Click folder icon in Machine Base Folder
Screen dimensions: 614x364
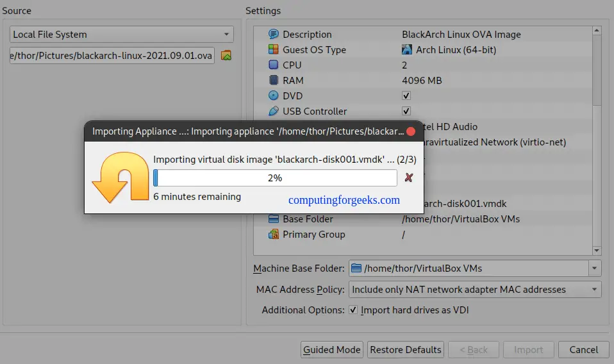click(356, 268)
